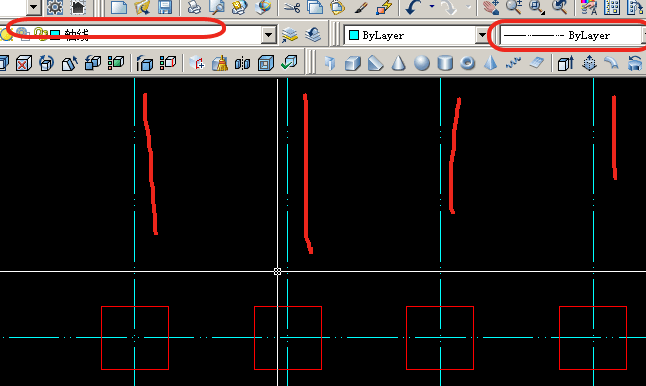The image size is (646, 386).
Task: Click the Save floppy disk icon
Action: [x=165, y=7]
